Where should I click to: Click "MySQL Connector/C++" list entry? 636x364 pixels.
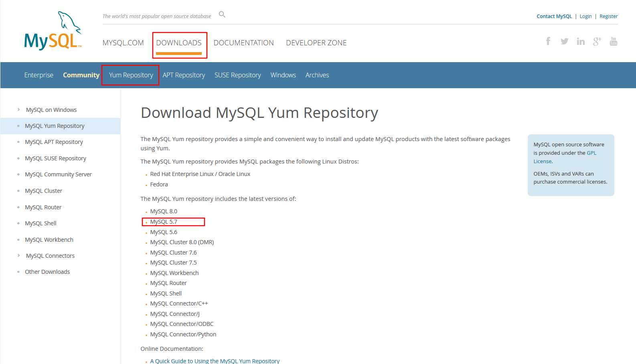click(x=179, y=303)
